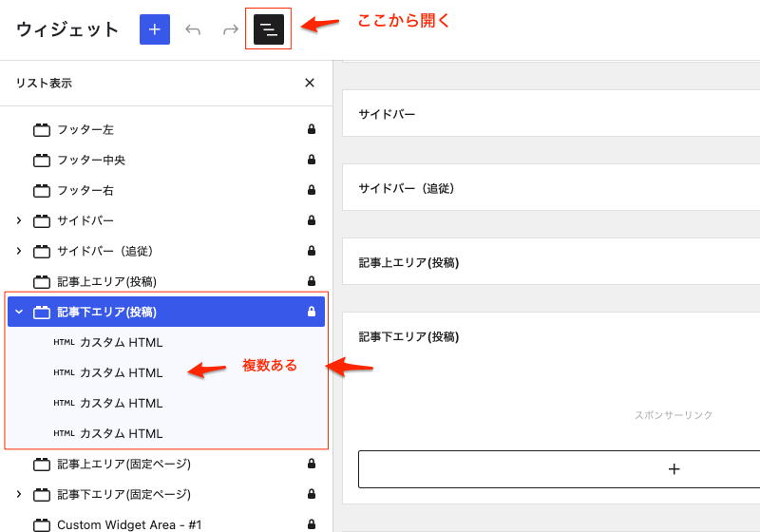Viewport: 760px width, 532px height.
Task: Toggle the list view button
Action: [x=269, y=29]
